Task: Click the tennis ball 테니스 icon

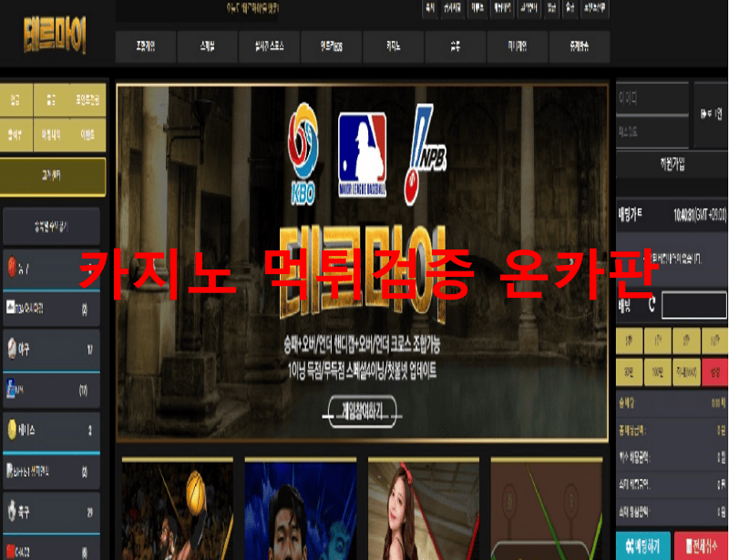Action: (12, 430)
